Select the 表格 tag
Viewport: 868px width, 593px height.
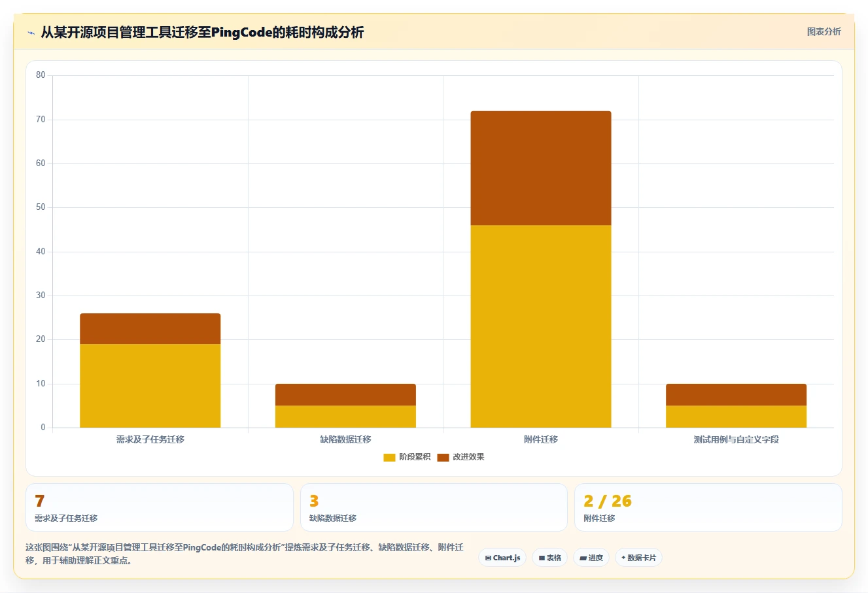click(x=549, y=558)
